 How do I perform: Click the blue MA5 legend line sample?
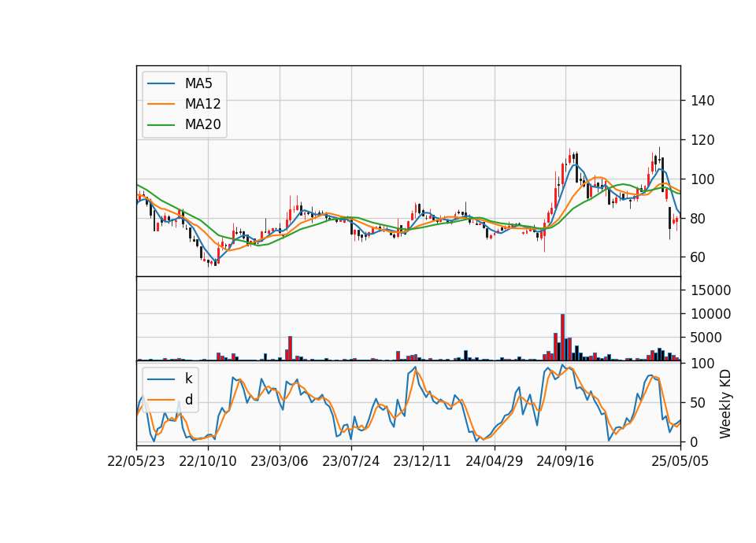161,83
